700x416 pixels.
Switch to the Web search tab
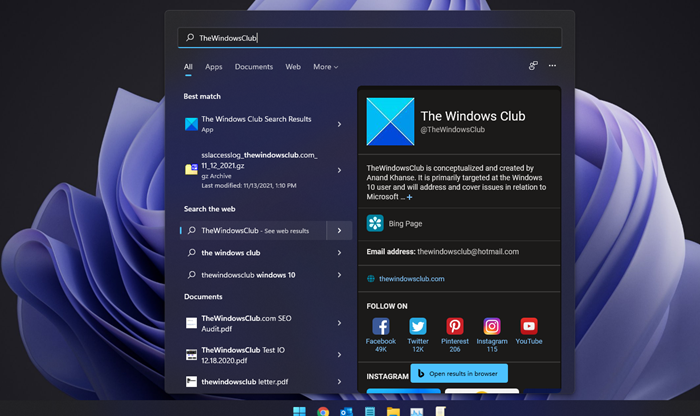pyautogui.click(x=293, y=67)
